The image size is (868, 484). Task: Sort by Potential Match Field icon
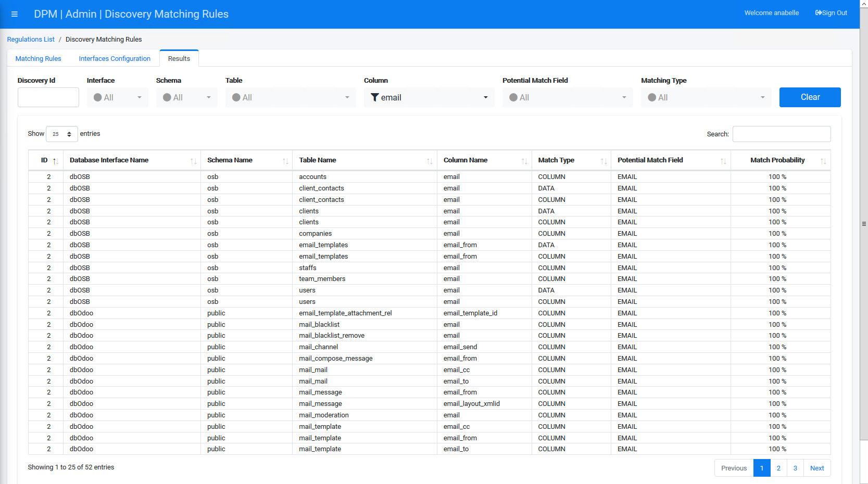(x=723, y=161)
